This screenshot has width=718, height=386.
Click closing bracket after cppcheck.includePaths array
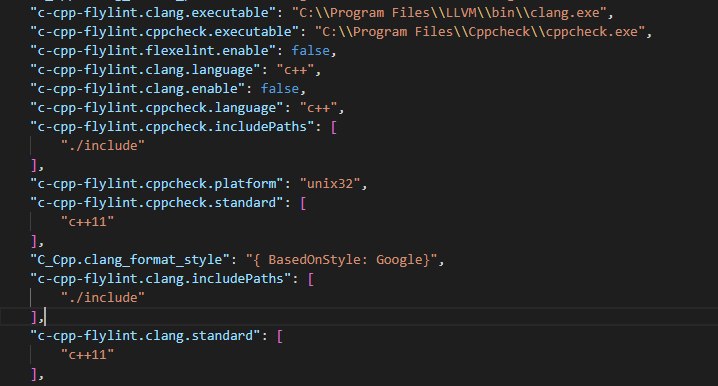point(34,165)
